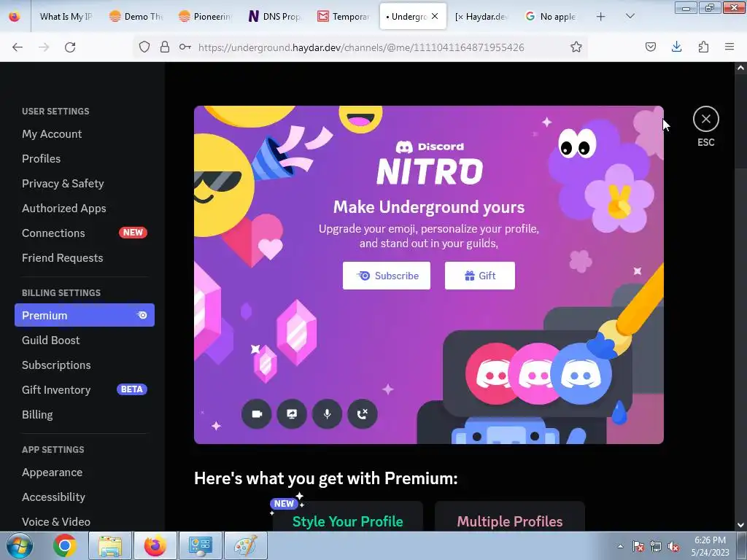Switch to the Pioneerin tab
The height and width of the screenshot is (560, 747).
click(205, 17)
